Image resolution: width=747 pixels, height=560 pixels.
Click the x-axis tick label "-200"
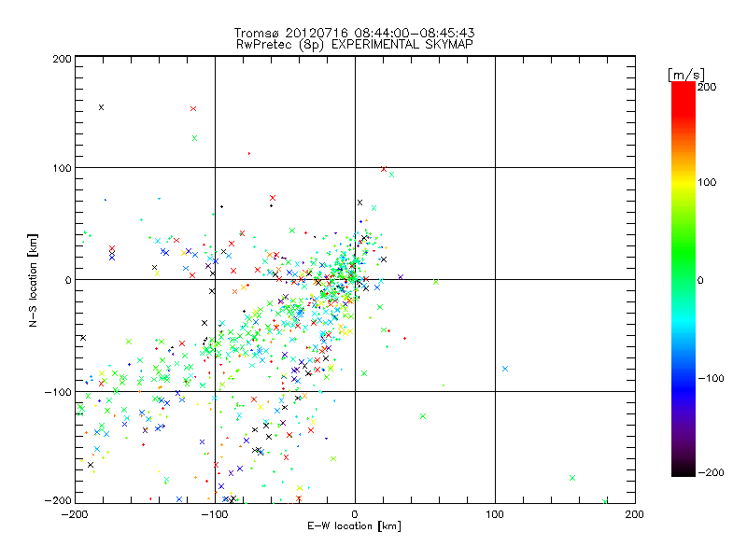tap(75, 514)
